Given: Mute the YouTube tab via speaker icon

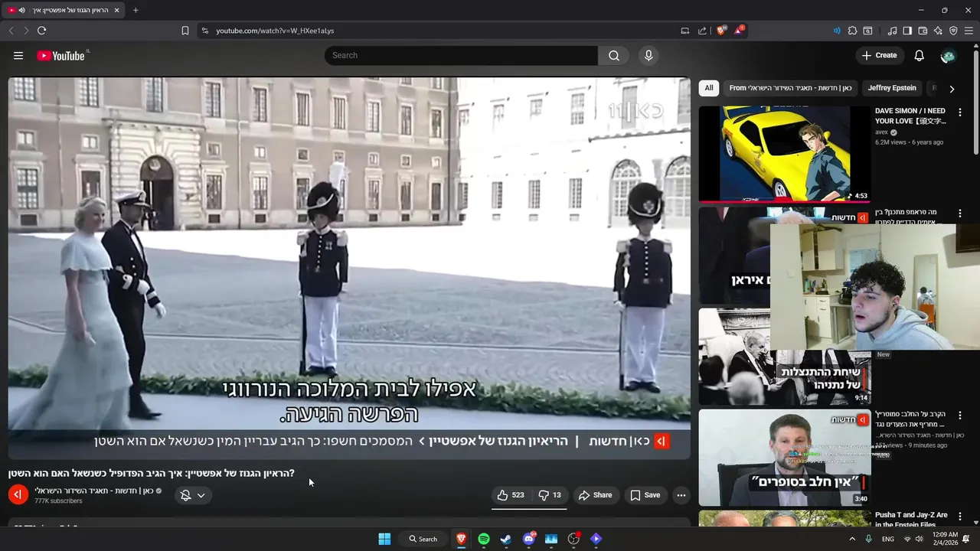Looking at the screenshot, I should tap(21, 10).
